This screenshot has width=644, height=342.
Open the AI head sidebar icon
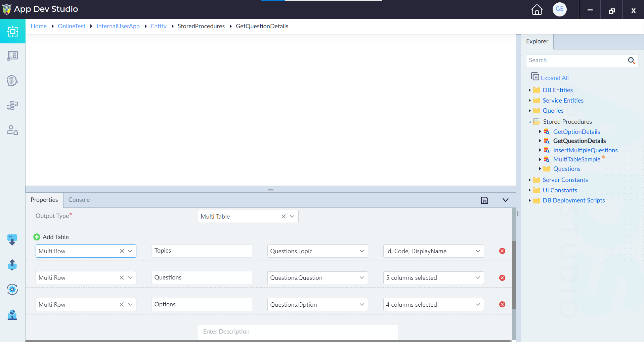coord(12,81)
